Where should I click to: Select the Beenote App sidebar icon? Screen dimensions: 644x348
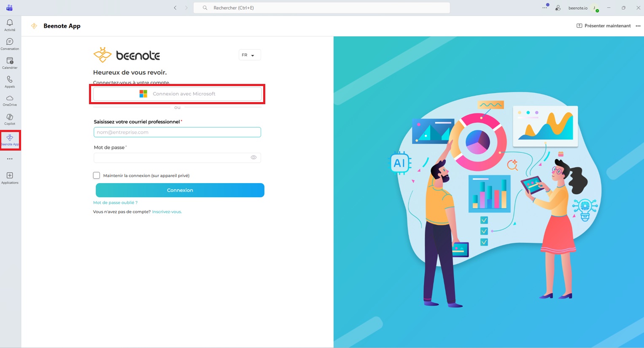10,140
